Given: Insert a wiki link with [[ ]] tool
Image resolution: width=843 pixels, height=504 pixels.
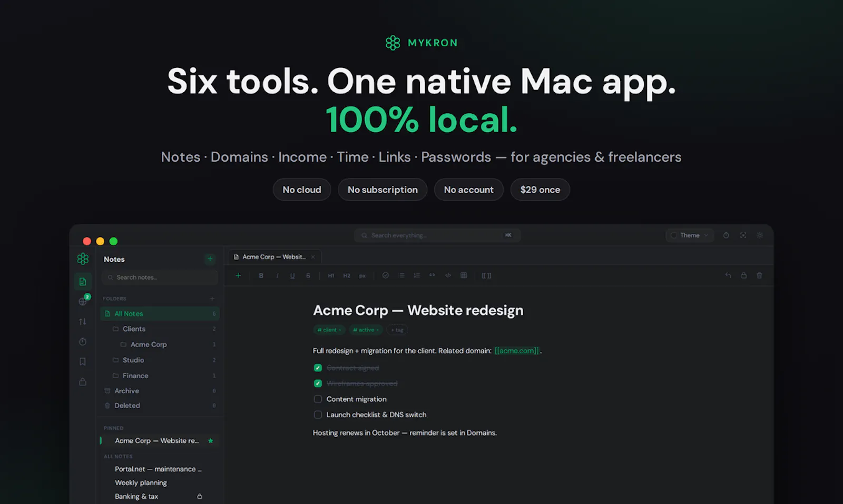Looking at the screenshot, I should tap(486, 275).
